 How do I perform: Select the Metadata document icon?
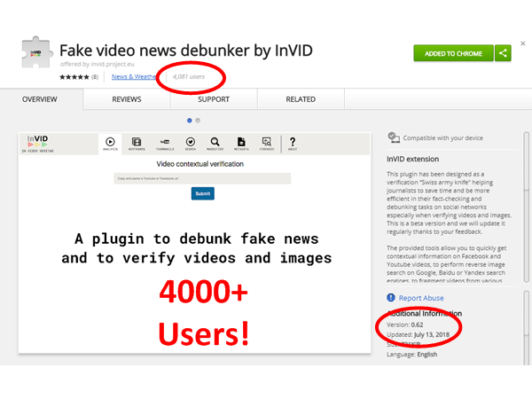(x=241, y=144)
